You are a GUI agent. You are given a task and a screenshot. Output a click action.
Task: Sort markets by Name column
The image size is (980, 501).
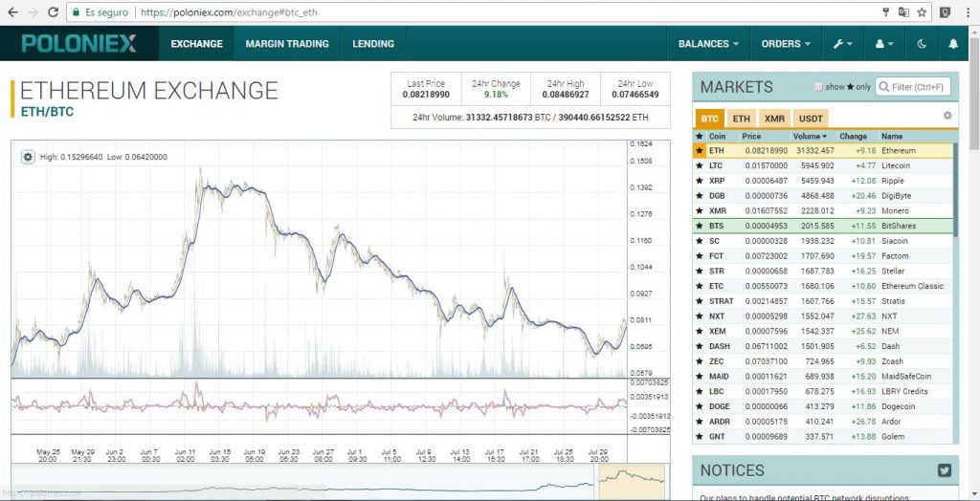(892, 136)
